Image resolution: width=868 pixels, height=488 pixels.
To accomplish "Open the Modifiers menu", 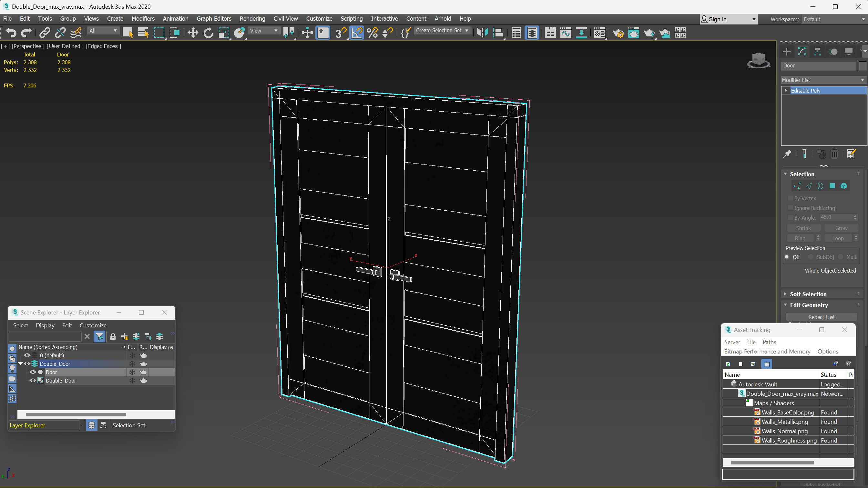I will pyautogui.click(x=143, y=18).
